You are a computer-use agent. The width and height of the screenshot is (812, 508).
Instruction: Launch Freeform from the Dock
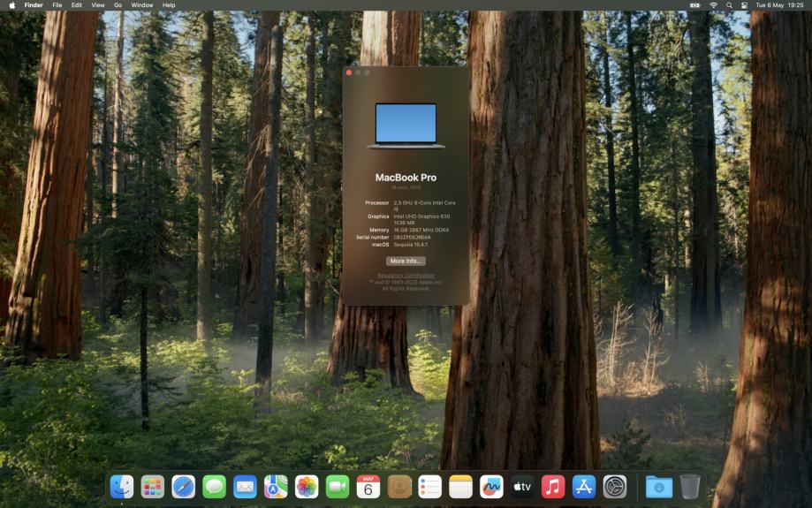[x=491, y=487]
